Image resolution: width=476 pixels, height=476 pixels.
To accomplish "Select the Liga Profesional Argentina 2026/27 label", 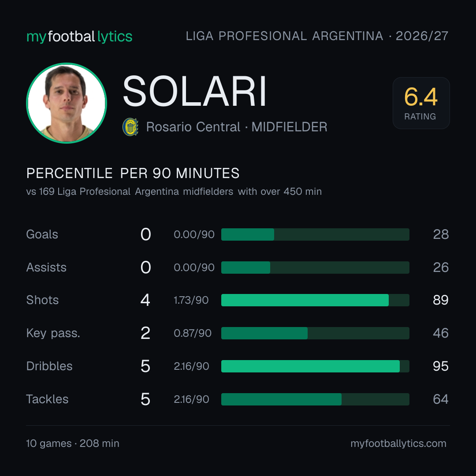I will click(x=317, y=36).
